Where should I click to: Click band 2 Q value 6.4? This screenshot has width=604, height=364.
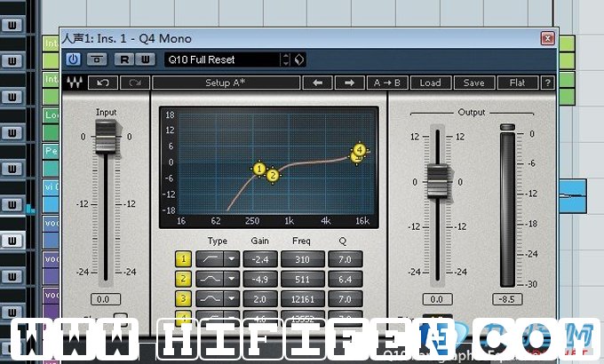[346, 279]
